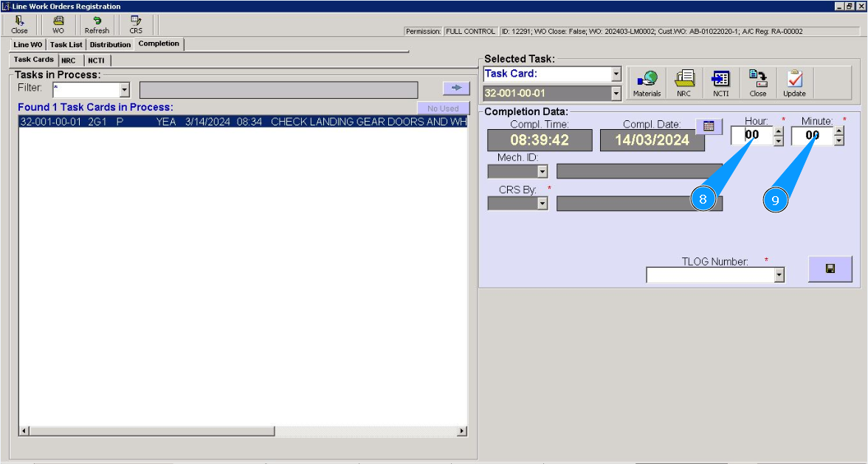Select task card row 32-001-00-01 in list
The height and width of the screenshot is (464, 868).
coord(243,122)
